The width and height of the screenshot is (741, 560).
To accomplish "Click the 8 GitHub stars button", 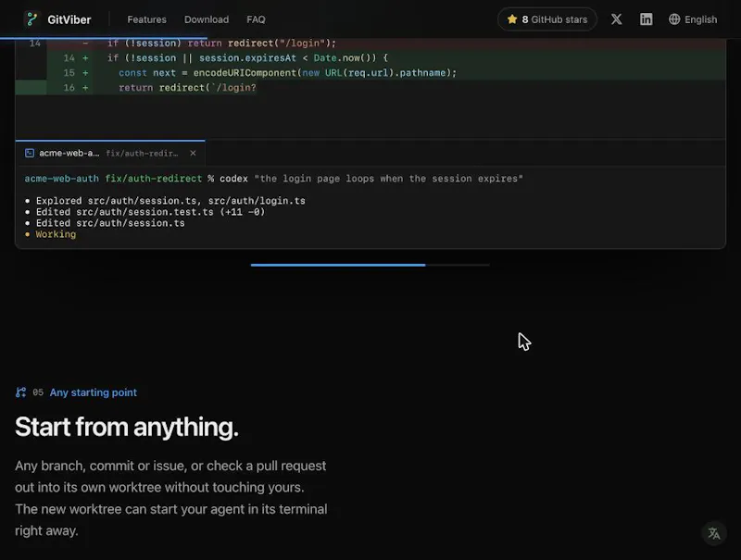I will point(547,19).
